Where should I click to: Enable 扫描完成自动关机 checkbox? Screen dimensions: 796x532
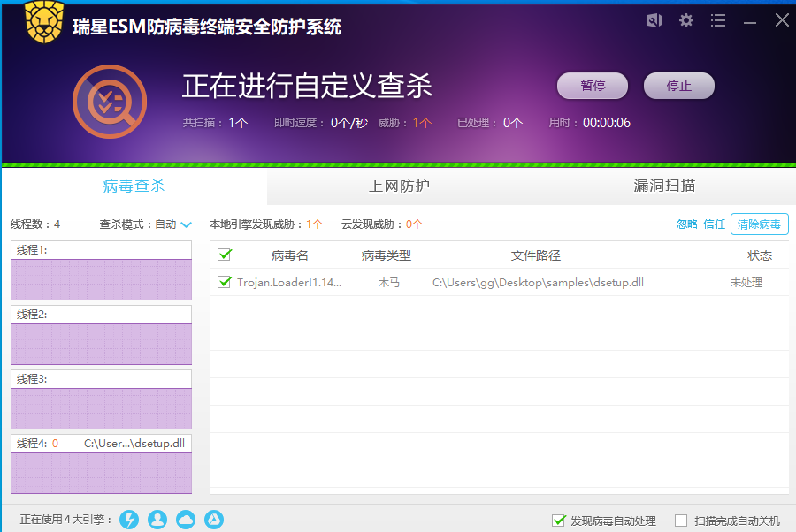click(681, 521)
